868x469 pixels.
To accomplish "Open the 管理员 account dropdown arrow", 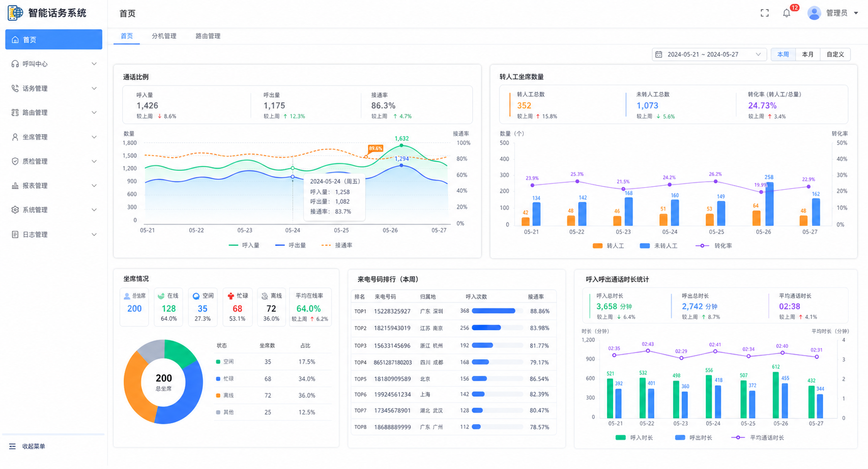I will click(856, 13).
